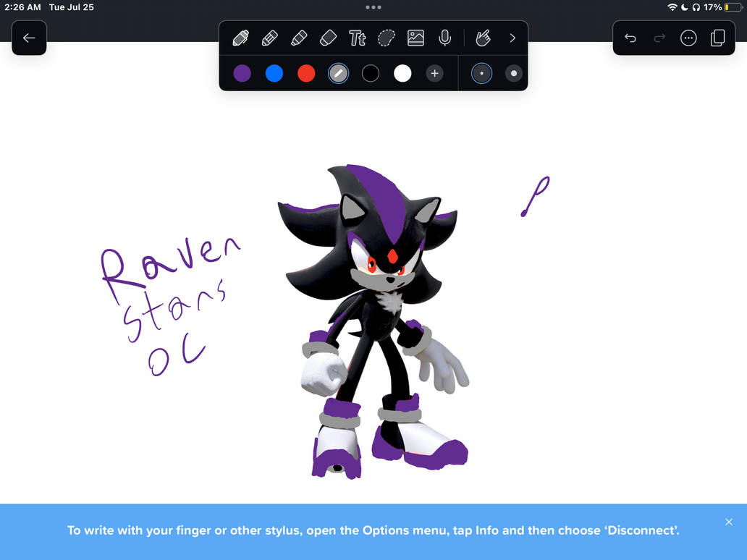Undo the last stroke
The width and height of the screenshot is (747, 560).
pos(630,38)
